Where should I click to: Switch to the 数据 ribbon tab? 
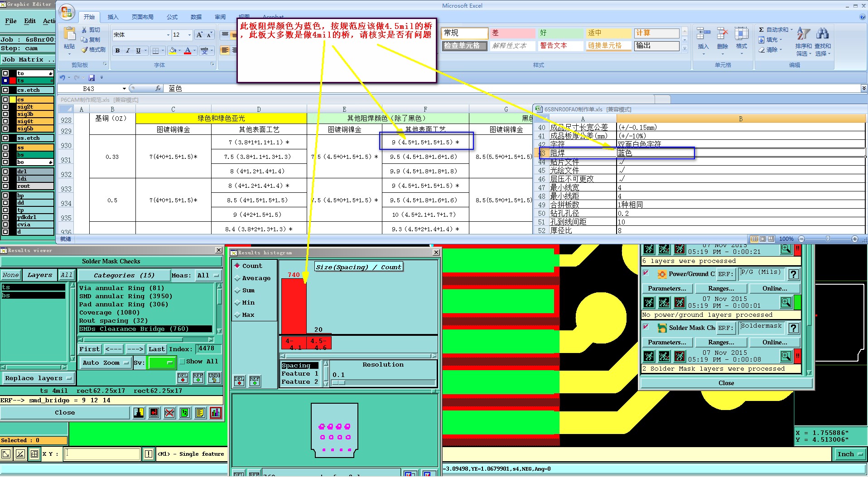[x=196, y=17]
